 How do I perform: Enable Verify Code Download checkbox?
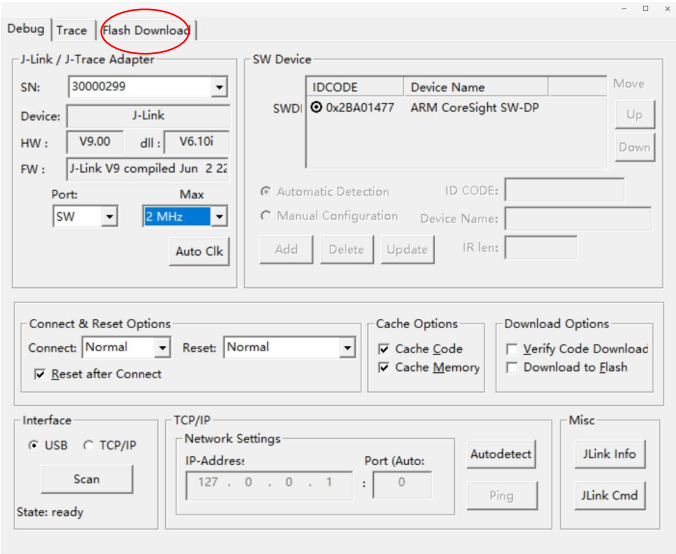coord(513,349)
